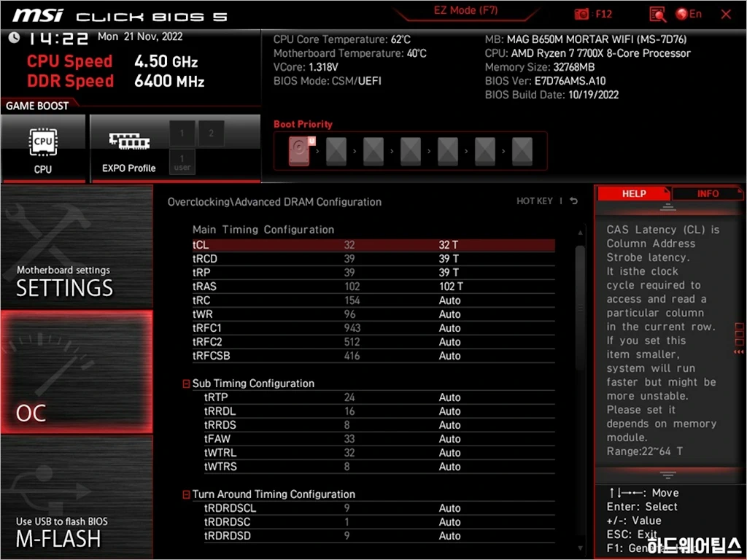747x560 pixels.
Task: Change the tRFC1 Auto setting
Action: [x=449, y=328]
